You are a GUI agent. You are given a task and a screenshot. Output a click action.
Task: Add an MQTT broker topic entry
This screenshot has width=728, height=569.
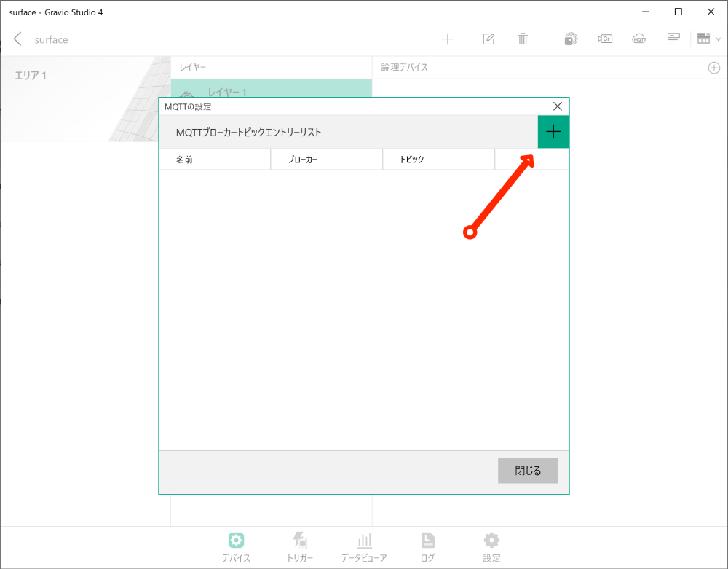(x=553, y=132)
